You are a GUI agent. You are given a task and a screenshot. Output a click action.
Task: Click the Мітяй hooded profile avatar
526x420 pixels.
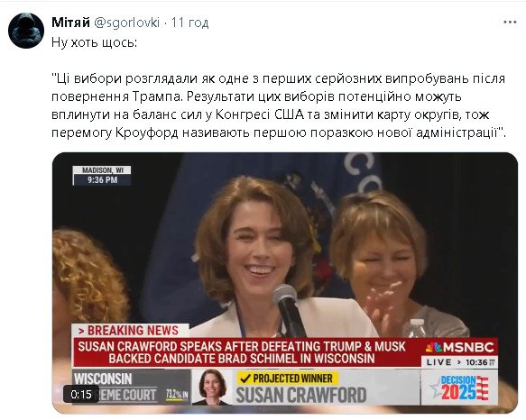pos(26,31)
